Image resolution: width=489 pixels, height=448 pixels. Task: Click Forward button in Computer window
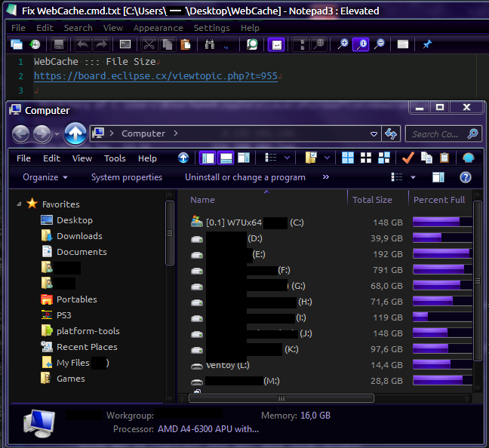42,134
